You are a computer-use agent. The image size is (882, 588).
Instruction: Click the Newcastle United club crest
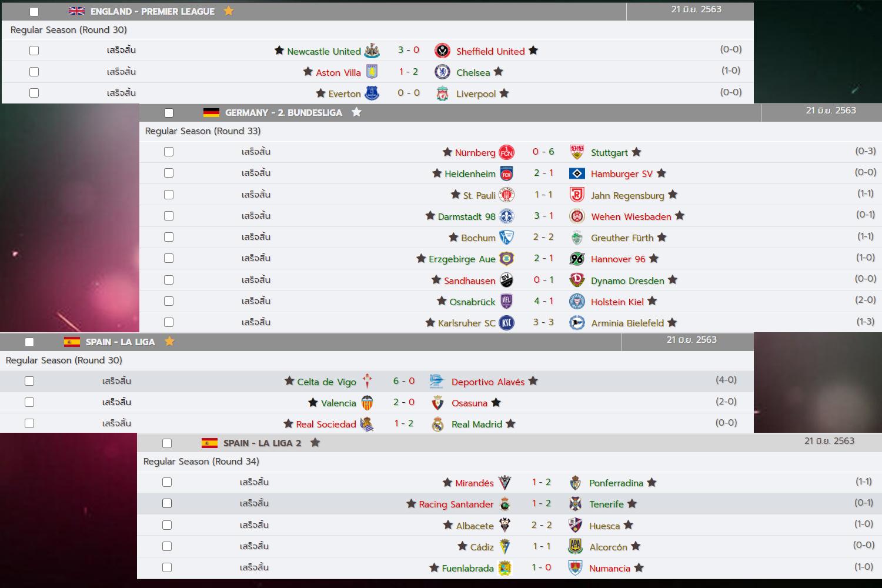[372, 51]
